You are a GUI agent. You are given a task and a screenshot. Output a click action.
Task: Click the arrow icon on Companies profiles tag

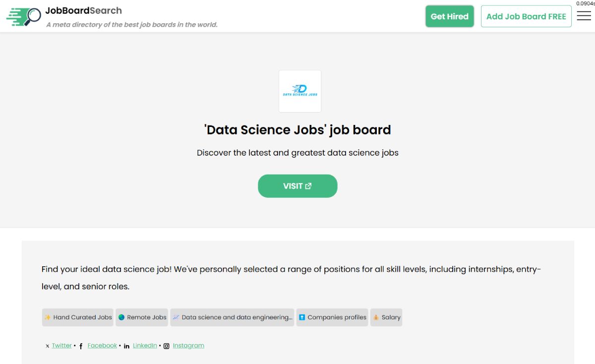[302, 317]
